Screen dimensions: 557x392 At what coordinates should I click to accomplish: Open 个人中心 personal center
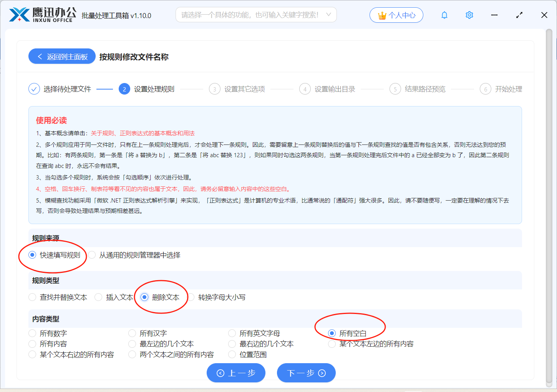pos(396,15)
